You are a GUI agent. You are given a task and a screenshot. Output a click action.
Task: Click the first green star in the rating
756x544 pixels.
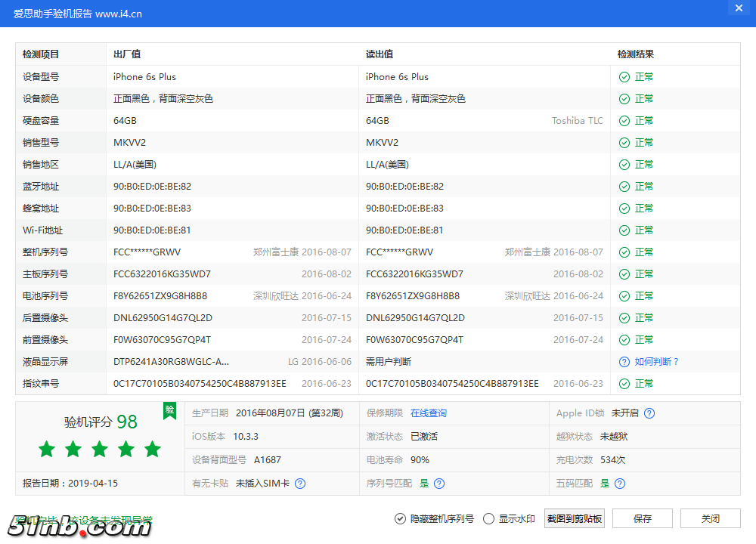pos(47,450)
